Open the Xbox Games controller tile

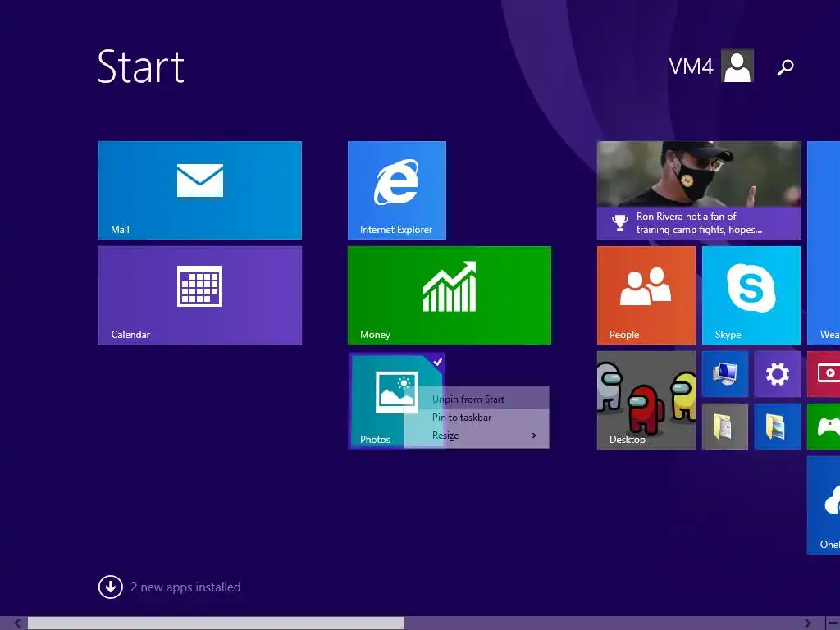pyautogui.click(x=824, y=427)
